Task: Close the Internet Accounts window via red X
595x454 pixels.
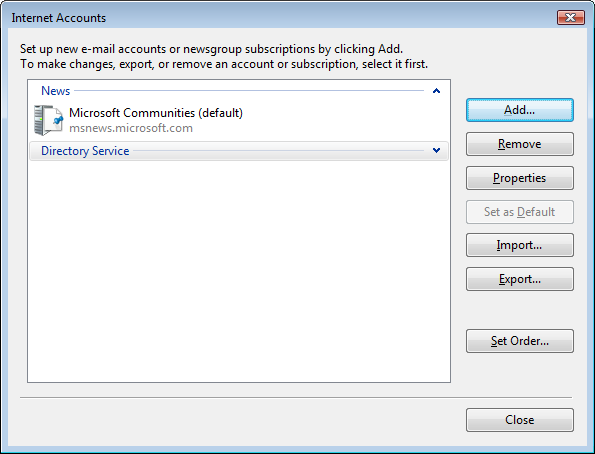Action: tap(570, 17)
